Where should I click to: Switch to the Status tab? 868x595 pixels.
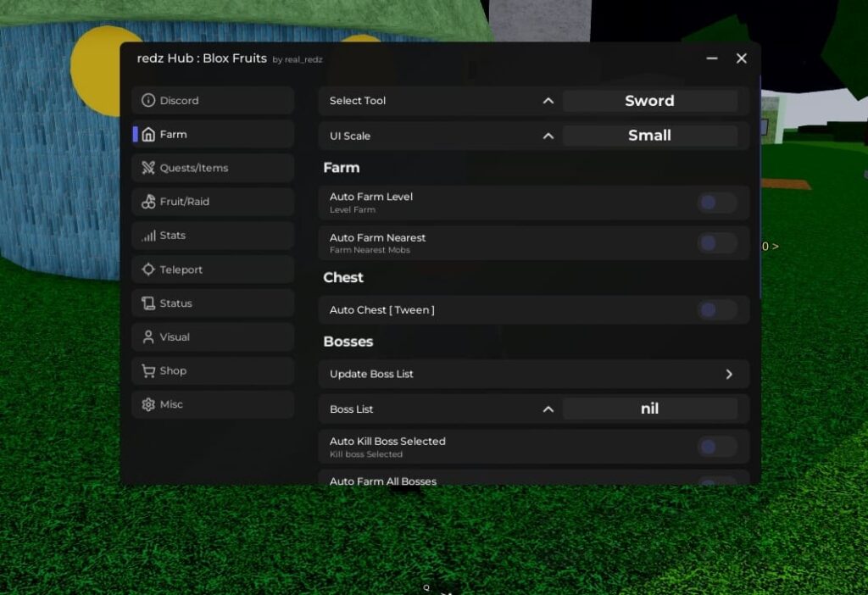click(x=176, y=303)
